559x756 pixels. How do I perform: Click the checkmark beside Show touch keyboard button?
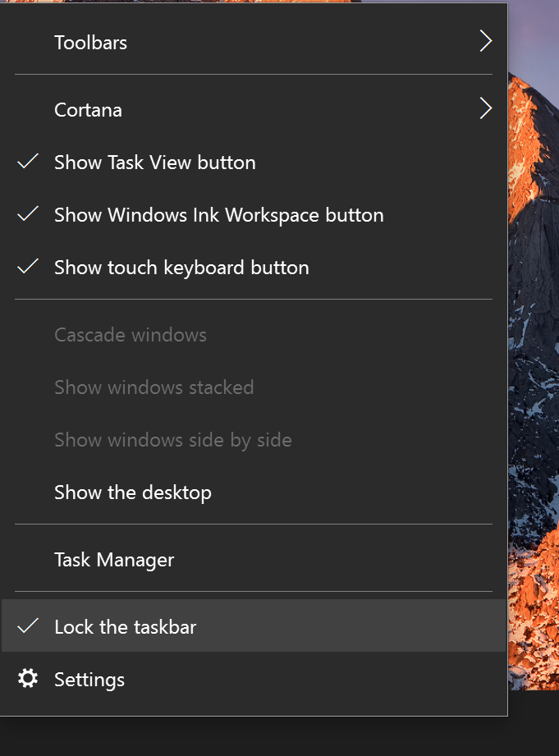tap(27, 267)
